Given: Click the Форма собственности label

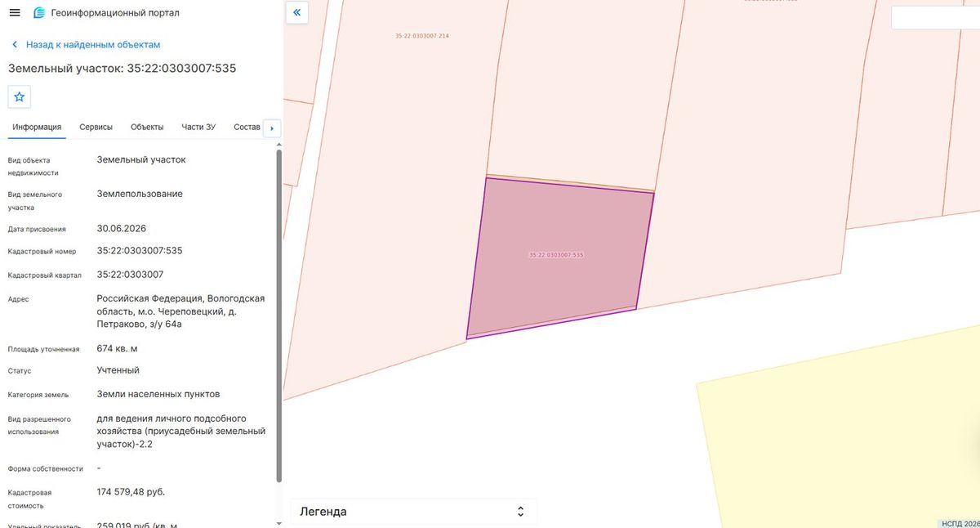Looking at the screenshot, I should click(x=46, y=469).
